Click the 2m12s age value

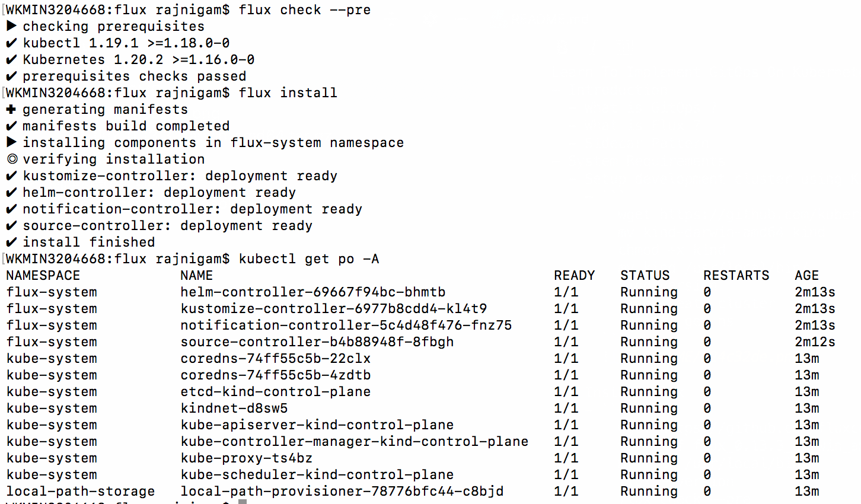[815, 342]
